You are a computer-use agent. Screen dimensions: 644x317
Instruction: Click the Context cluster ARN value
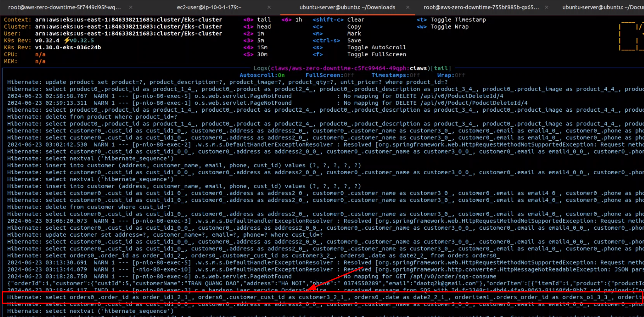129,20
